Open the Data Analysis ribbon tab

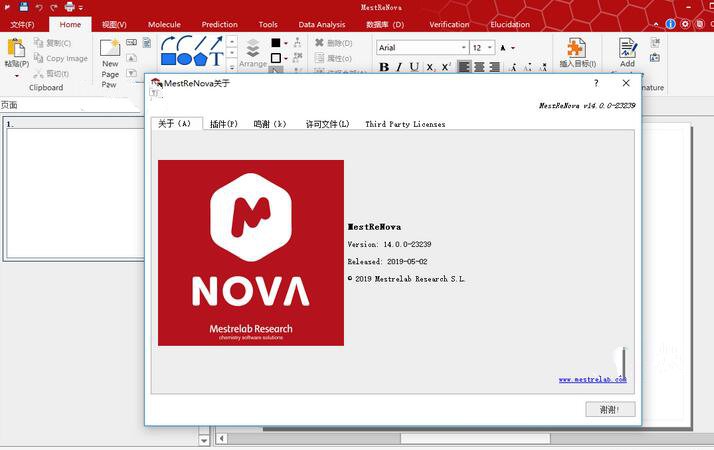pyautogui.click(x=321, y=25)
